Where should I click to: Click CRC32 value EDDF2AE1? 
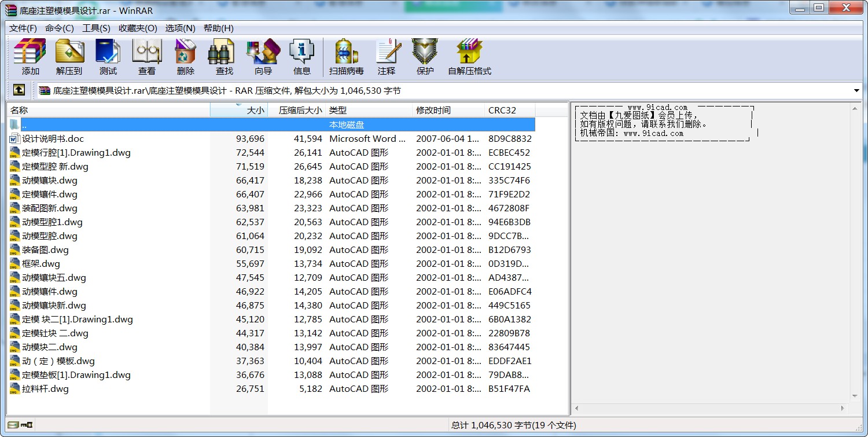(x=510, y=361)
